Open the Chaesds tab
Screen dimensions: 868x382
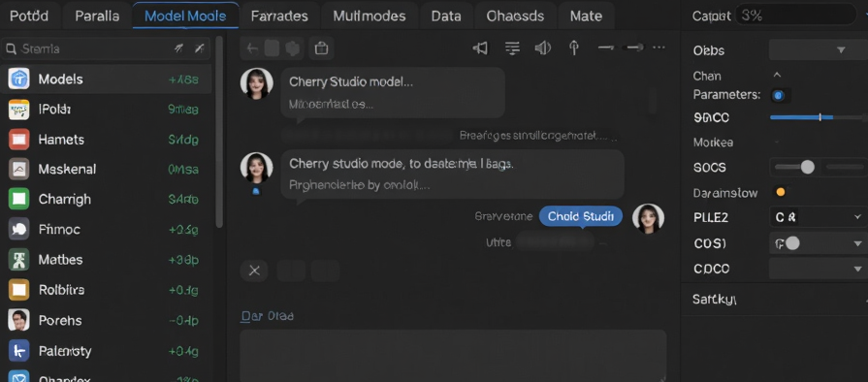(515, 16)
